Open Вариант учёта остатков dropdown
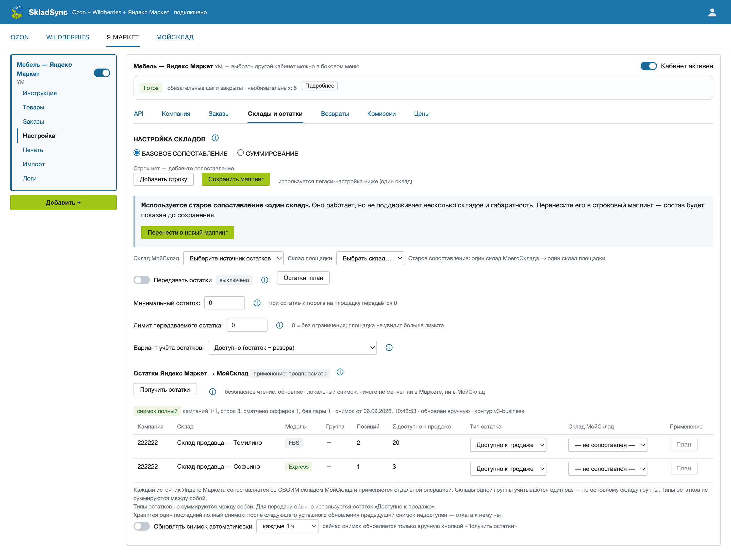The width and height of the screenshot is (731, 560). coord(292,348)
